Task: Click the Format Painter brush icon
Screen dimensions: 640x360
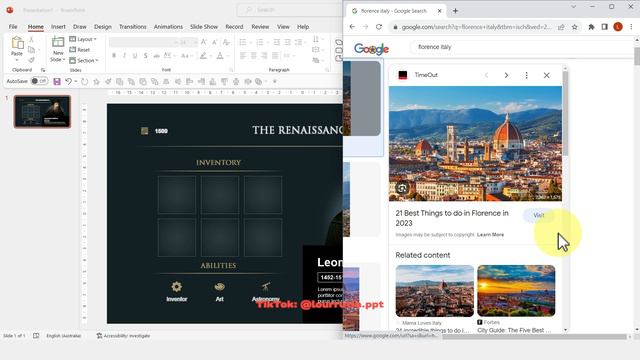Action: pos(31,60)
